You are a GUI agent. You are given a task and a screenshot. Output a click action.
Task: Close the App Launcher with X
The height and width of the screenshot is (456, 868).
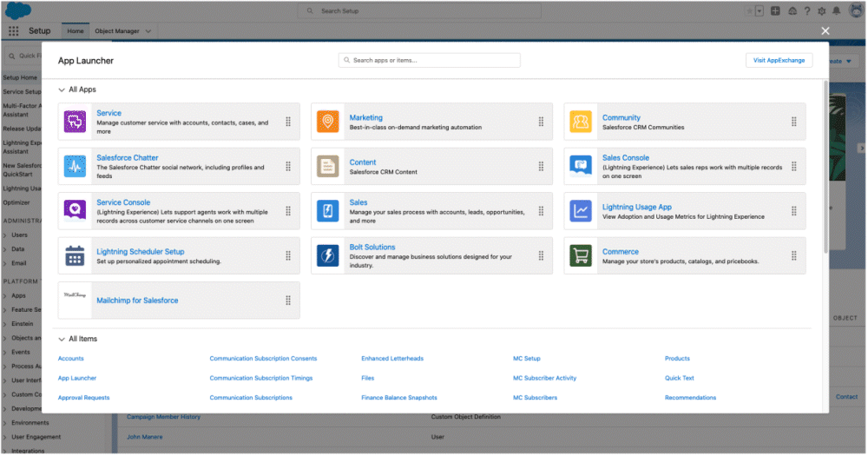coord(825,31)
